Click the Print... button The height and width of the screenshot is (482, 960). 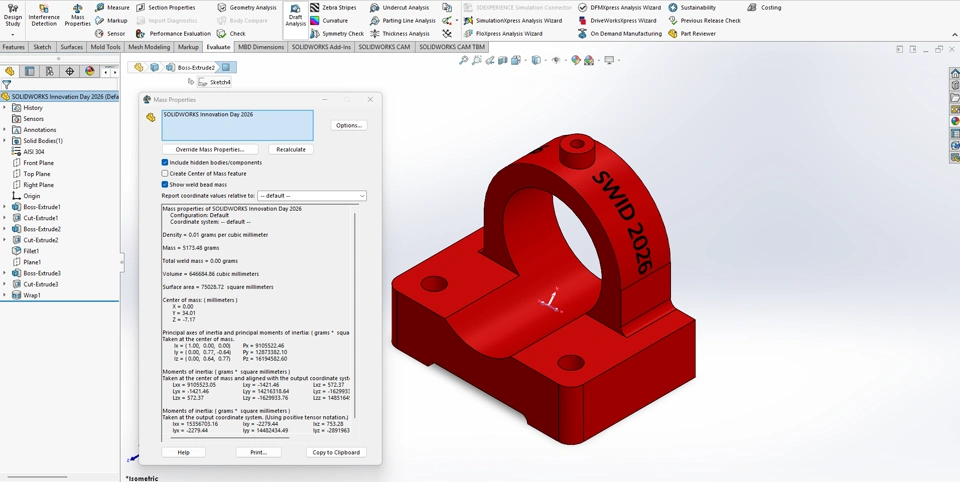pyautogui.click(x=258, y=452)
